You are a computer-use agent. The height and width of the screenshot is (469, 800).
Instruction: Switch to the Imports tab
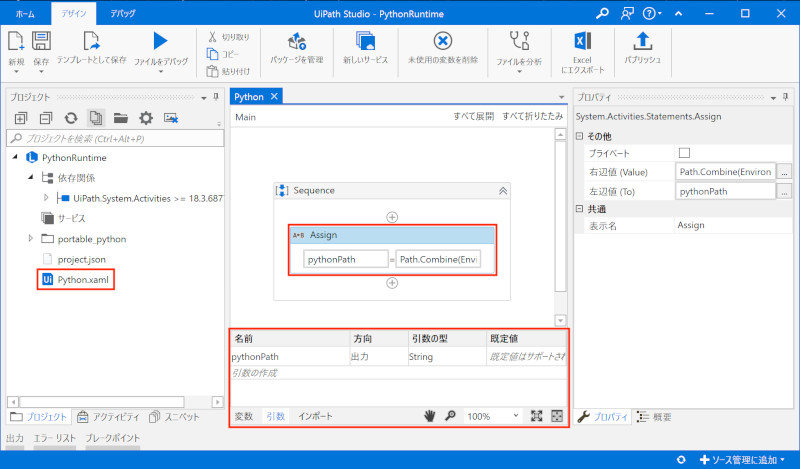click(x=315, y=416)
